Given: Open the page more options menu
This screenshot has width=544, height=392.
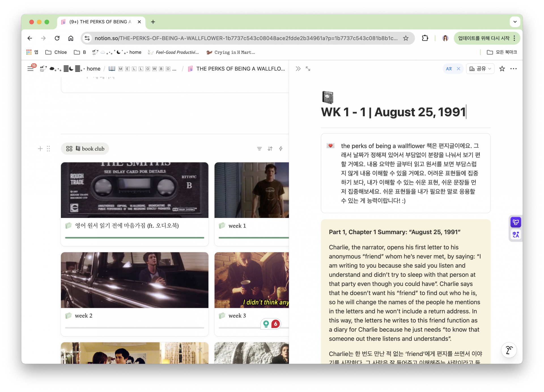Looking at the screenshot, I should 513,69.
